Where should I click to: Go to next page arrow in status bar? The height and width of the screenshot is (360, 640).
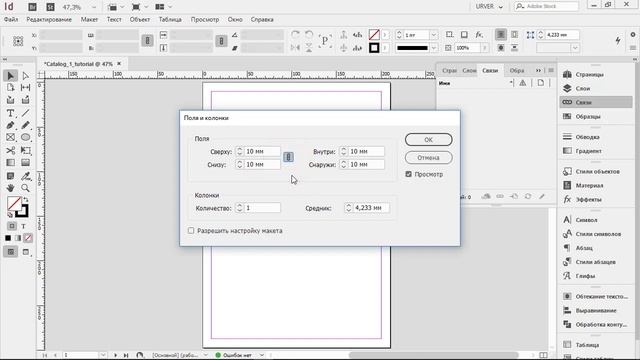(116, 355)
